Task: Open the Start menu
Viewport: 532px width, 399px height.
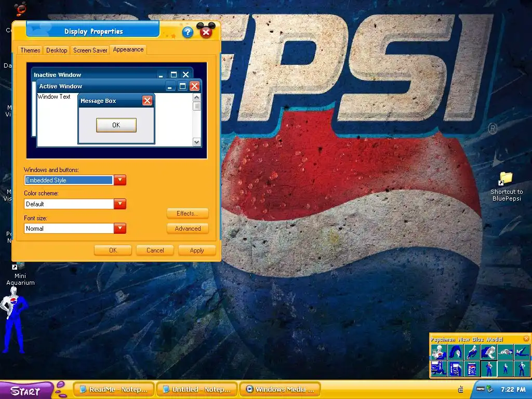Action: pyautogui.click(x=26, y=391)
